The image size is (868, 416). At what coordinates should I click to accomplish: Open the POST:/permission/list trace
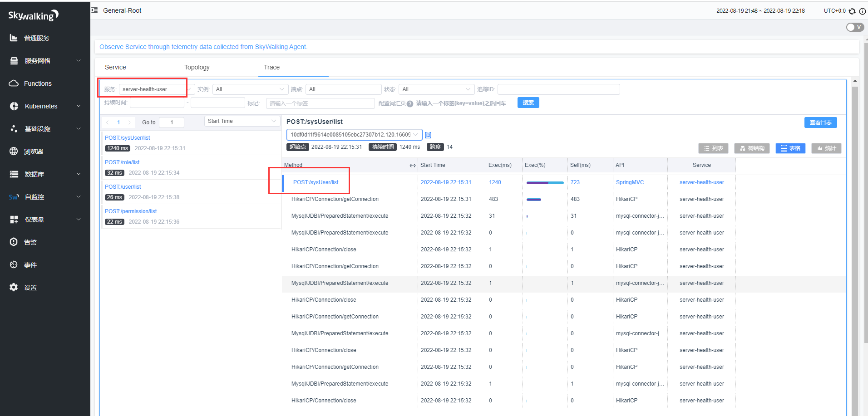tap(131, 211)
